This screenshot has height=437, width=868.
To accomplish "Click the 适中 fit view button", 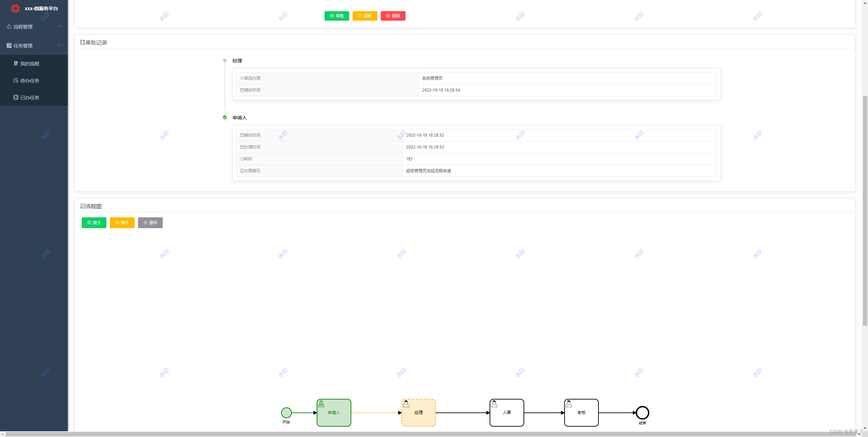I will pyautogui.click(x=150, y=223).
